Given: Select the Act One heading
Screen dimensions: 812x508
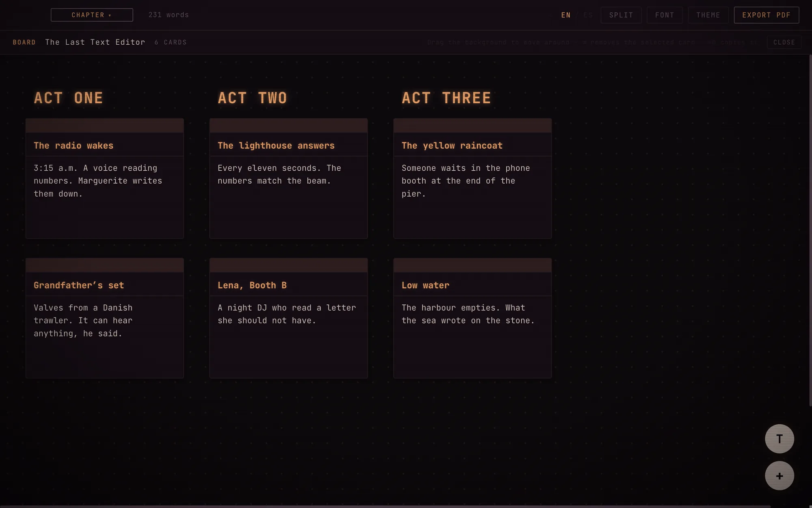Looking at the screenshot, I should click(x=68, y=98).
